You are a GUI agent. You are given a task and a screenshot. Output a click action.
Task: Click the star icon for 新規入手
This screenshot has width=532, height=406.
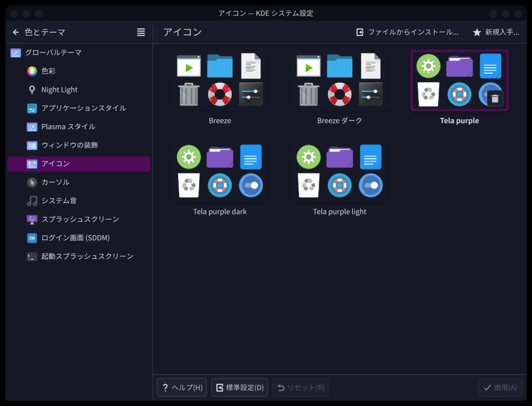(x=477, y=32)
